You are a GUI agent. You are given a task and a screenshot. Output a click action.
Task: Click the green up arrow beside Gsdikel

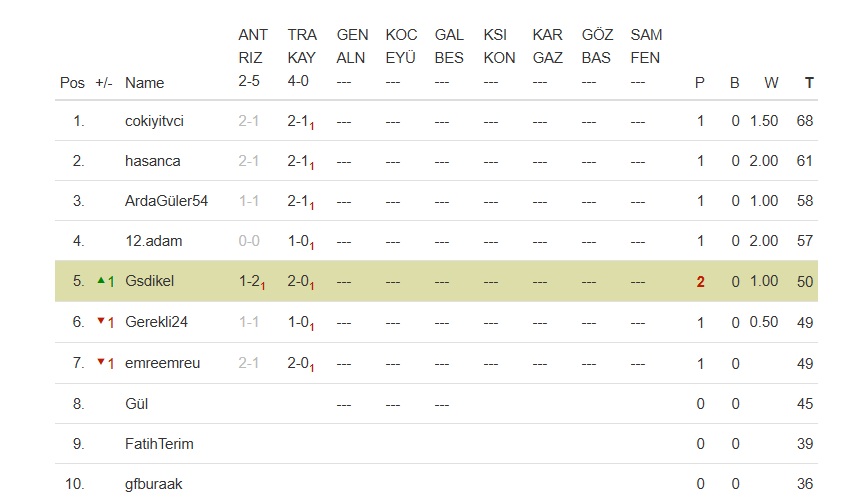point(100,281)
